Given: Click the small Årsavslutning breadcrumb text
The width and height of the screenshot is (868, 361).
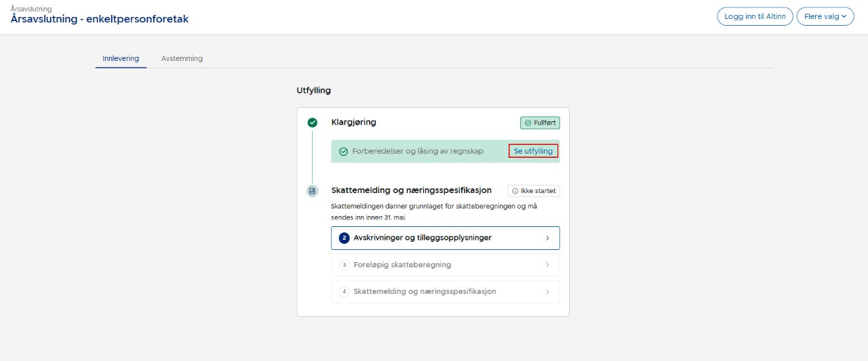Looking at the screenshot, I should (x=31, y=9).
